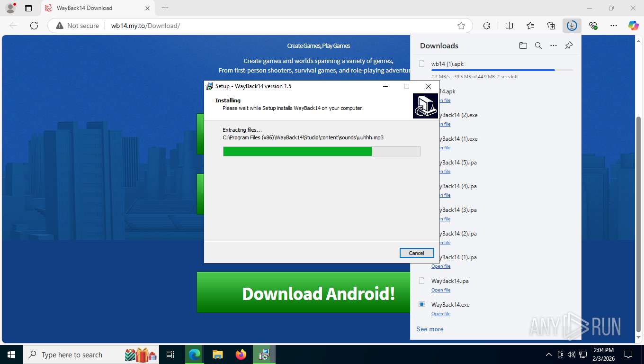The height and width of the screenshot is (364, 644).
Task: Minimize the Setup WayBack14 window
Action: (385, 86)
